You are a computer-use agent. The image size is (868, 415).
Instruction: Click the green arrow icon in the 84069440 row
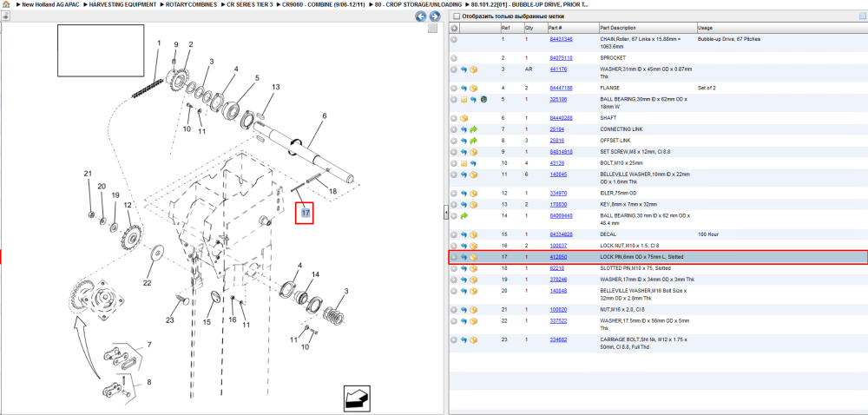click(x=464, y=216)
